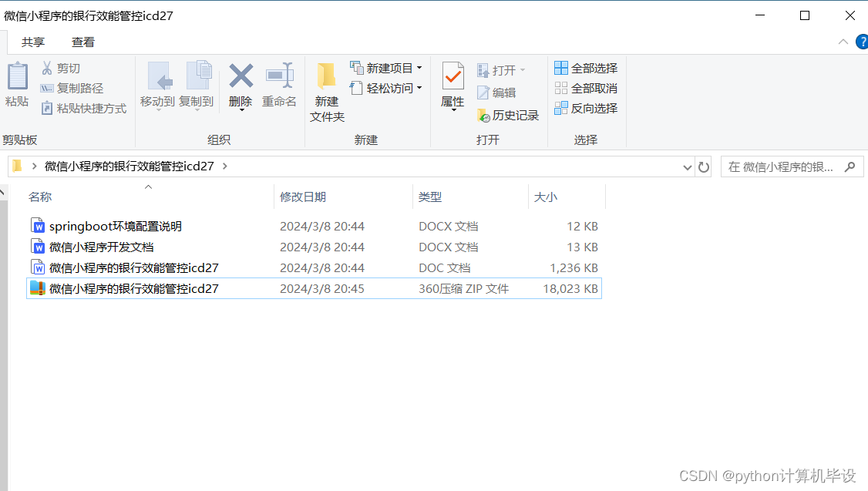The height and width of the screenshot is (491, 868).
Task: Click Edit (编辑) in ribbon
Action: pyautogui.click(x=496, y=92)
